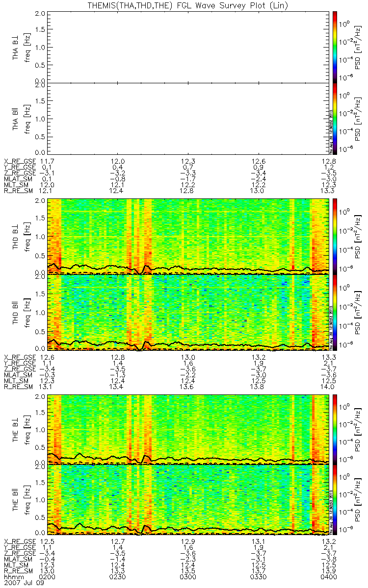Click the PSD color bar beside THA B∥ panel
This screenshot has width=368, height=588.
tap(335, 119)
